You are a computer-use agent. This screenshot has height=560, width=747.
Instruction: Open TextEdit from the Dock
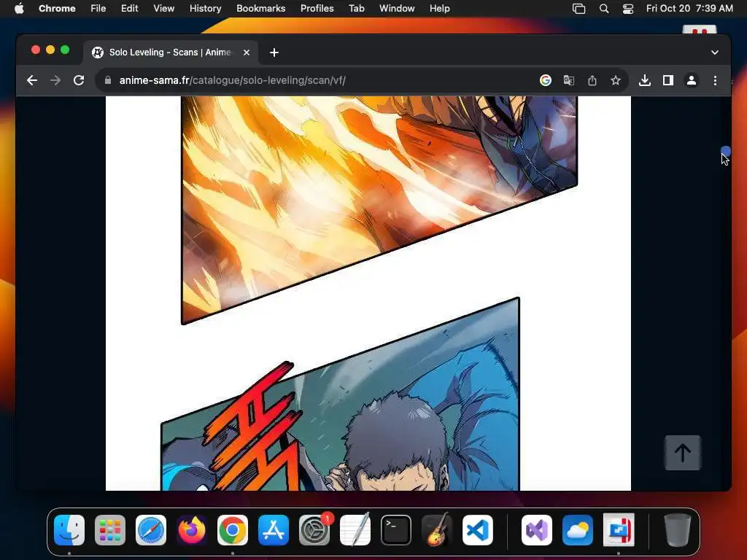[x=355, y=529]
